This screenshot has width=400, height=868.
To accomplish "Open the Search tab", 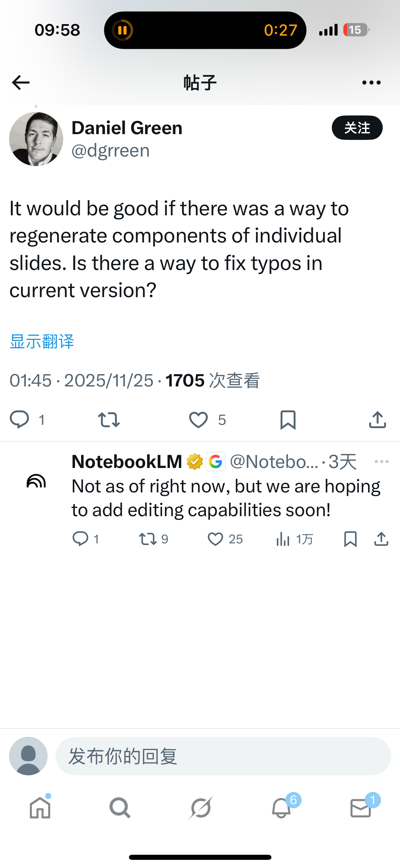I will 120,808.
